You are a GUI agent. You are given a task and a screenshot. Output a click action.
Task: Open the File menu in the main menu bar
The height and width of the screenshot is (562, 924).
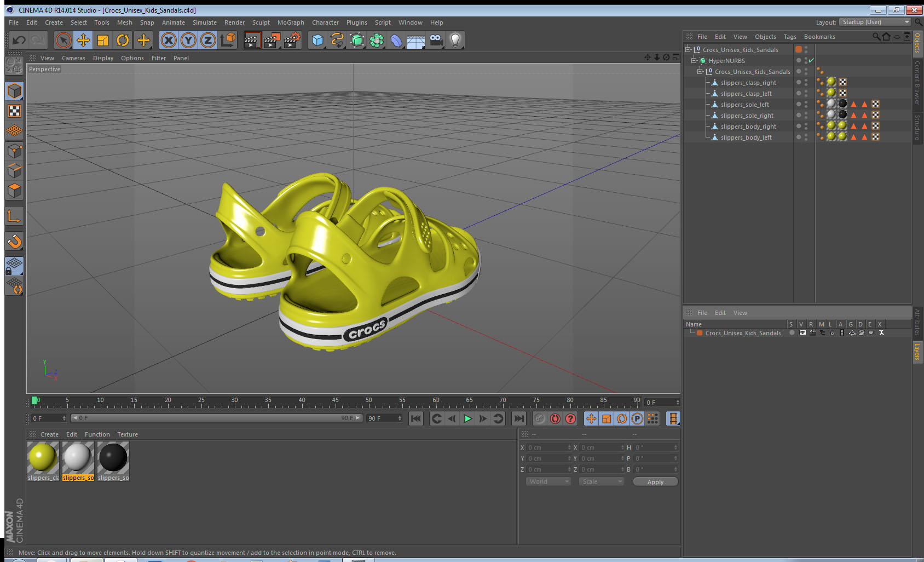point(14,22)
